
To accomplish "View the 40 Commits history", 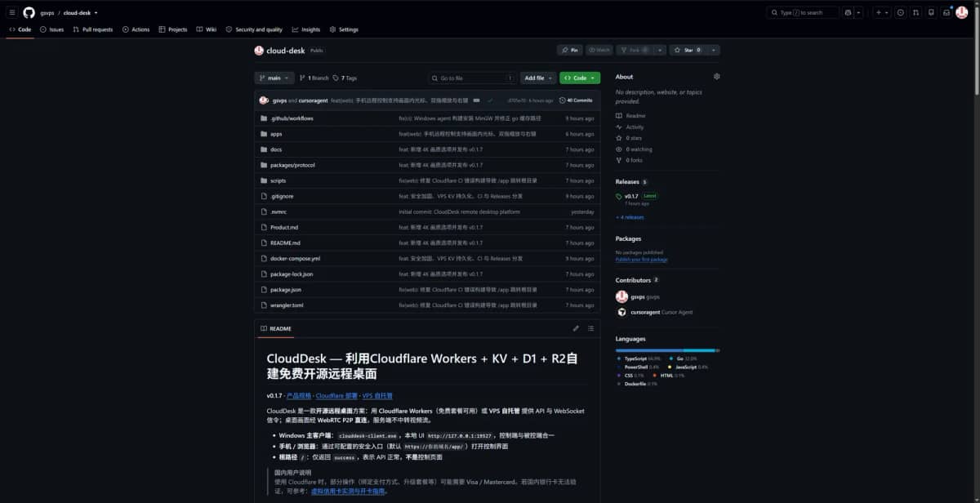I will coord(577,100).
